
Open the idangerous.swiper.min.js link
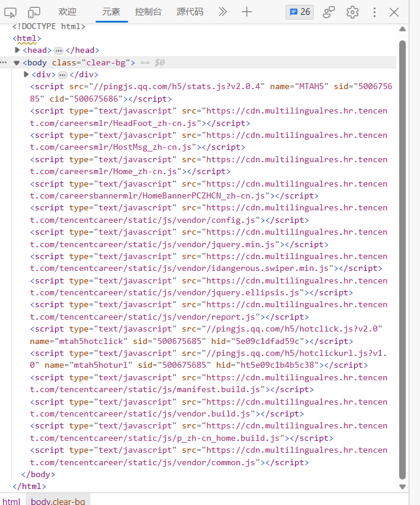point(209,262)
